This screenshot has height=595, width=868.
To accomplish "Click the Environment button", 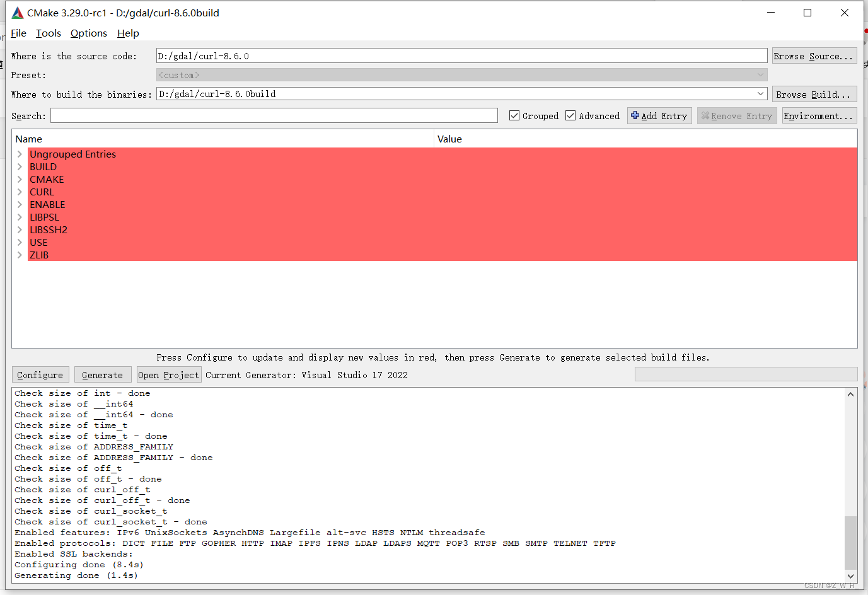I will [x=818, y=115].
